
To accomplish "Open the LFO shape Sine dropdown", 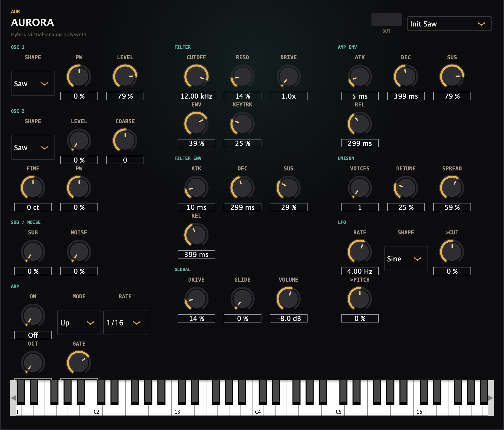I will (x=406, y=259).
